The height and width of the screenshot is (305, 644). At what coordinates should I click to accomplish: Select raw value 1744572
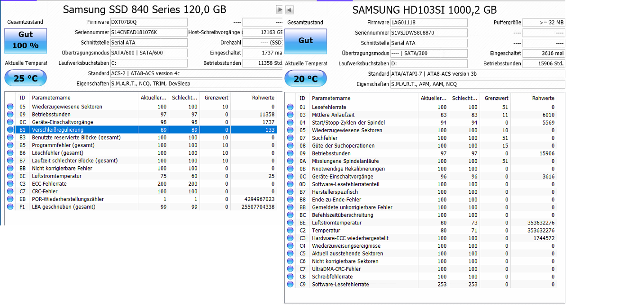[544, 238]
